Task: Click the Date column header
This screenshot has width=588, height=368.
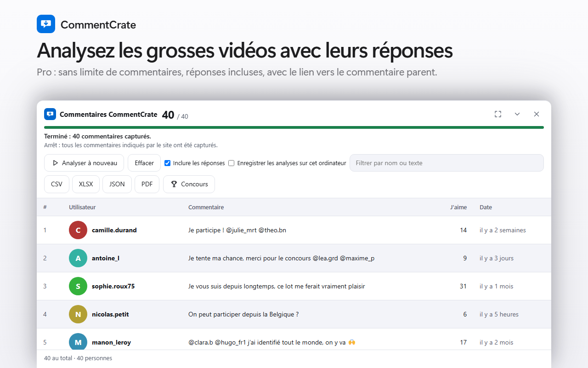Action: pos(486,207)
